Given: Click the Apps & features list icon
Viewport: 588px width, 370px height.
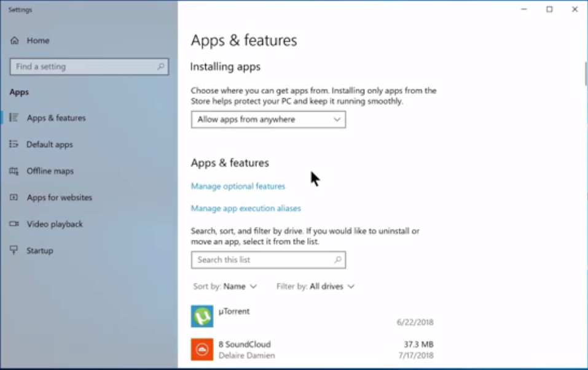Looking at the screenshot, I should tap(14, 118).
